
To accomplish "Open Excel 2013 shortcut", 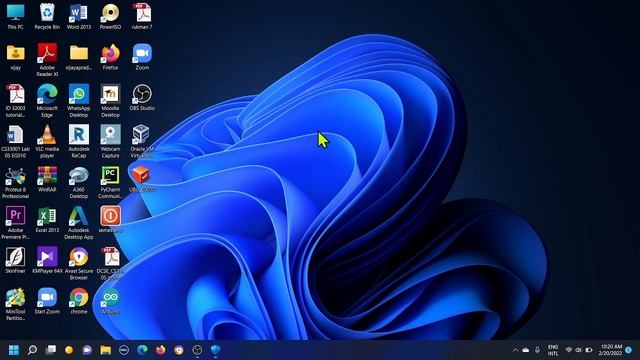I will 47,220.
